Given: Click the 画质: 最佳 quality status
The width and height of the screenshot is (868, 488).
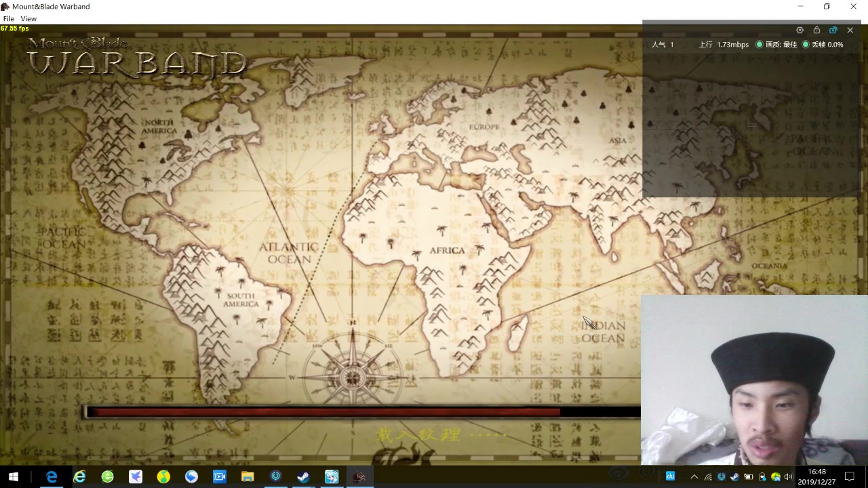Looking at the screenshot, I should pyautogui.click(x=776, y=45).
